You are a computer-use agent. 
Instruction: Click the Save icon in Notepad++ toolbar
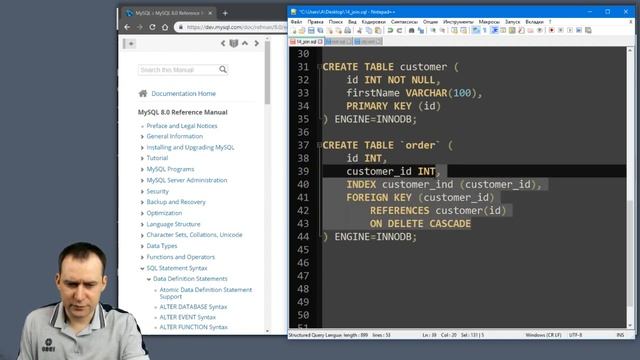(x=311, y=30)
